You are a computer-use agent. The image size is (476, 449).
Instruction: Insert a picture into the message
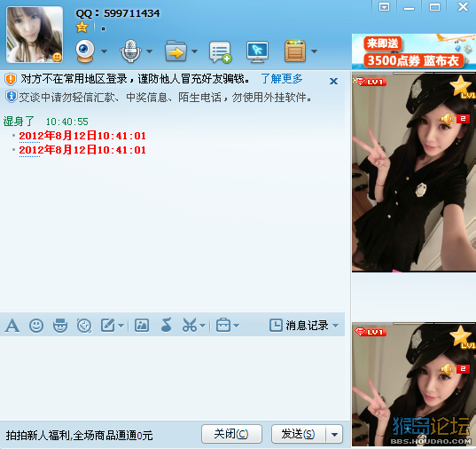[x=142, y=326]
